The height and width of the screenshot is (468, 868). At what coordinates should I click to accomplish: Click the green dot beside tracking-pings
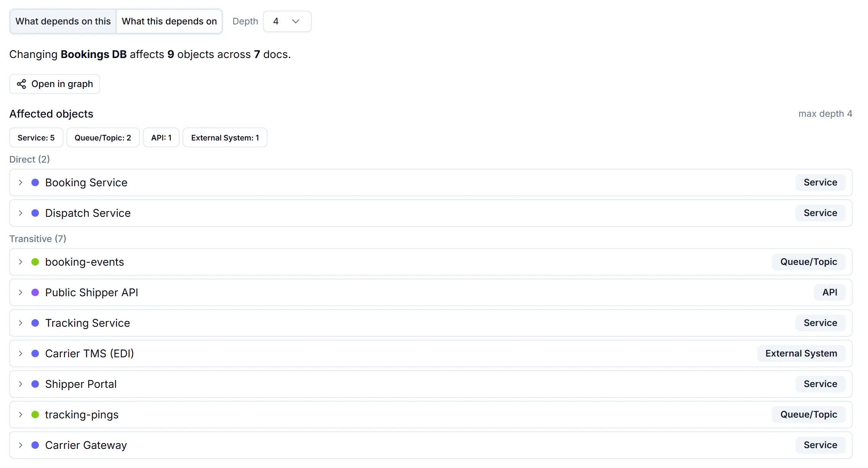pos(35,415)
